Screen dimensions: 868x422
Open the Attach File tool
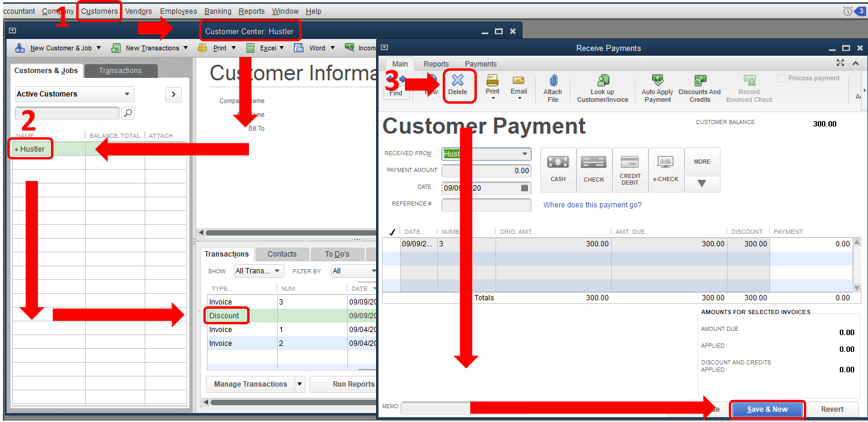click(552, 88)
